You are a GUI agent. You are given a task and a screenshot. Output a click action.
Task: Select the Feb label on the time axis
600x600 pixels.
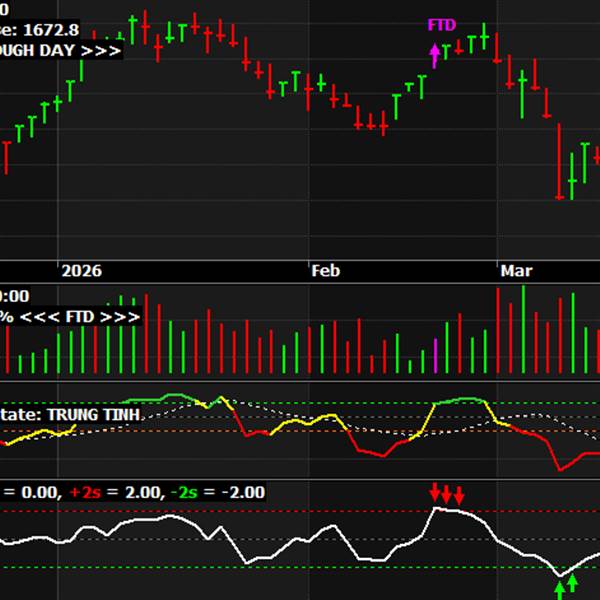[326, 271]
